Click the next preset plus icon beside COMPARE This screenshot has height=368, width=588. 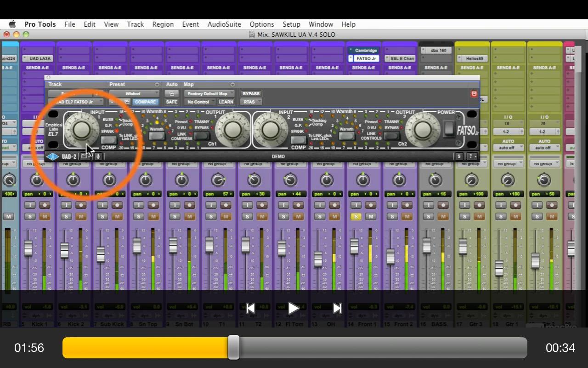(126, 102)
